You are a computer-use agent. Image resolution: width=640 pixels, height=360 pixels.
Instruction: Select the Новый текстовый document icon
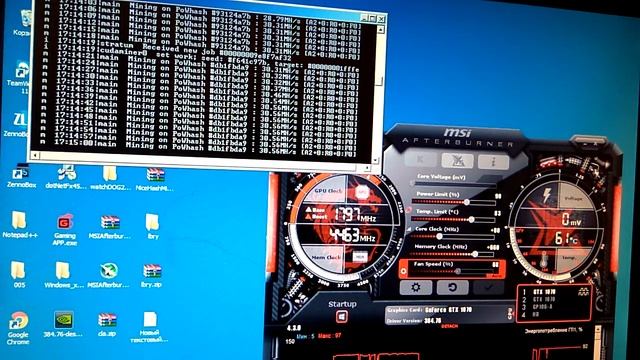(149, 327)
